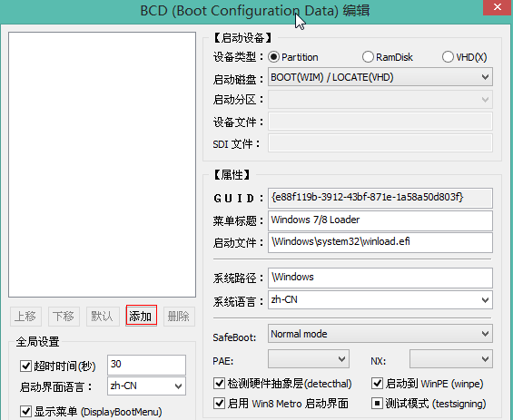Click the 菜单标题 Windows 7/8 Loader field

pyautogui.click(x=380, y=220)
